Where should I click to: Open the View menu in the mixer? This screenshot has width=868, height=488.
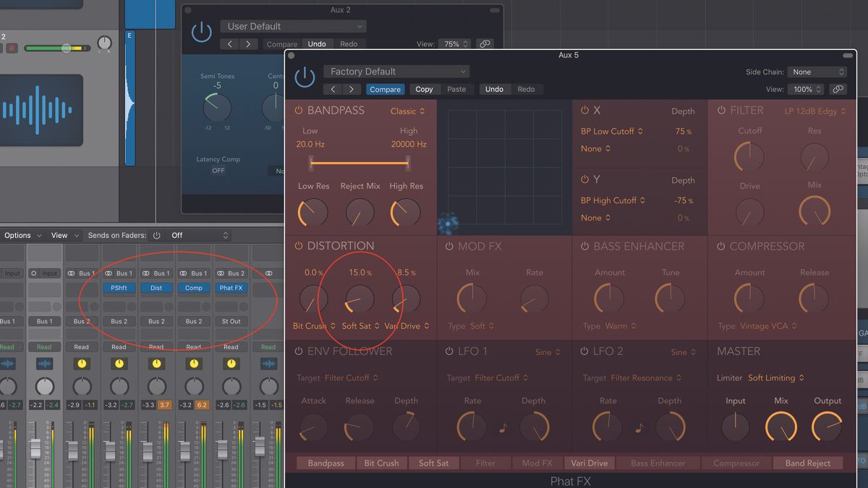tap(61, 235)
